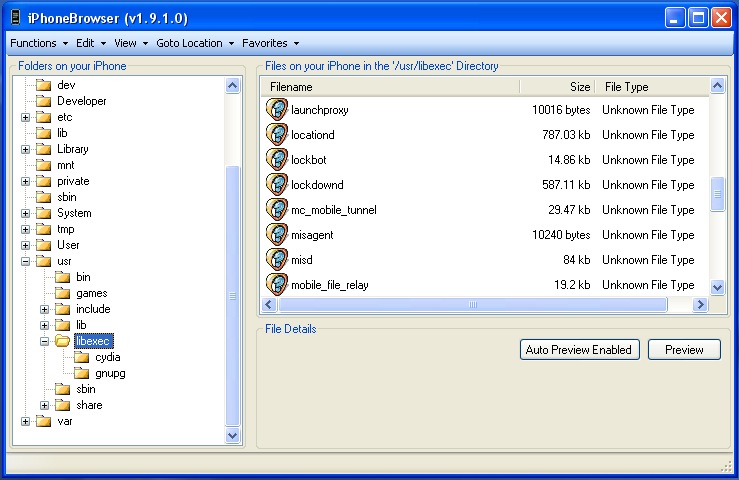This screenshot has width=739, height=480.
Task: Collapse the libexec folder tree node
Action: (x=44, y=341)
